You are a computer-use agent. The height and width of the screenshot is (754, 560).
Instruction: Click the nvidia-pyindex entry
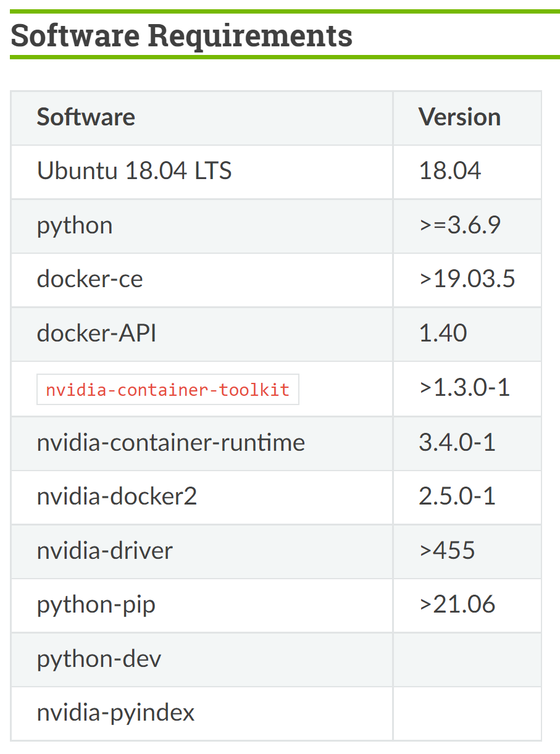coord(116,713)
